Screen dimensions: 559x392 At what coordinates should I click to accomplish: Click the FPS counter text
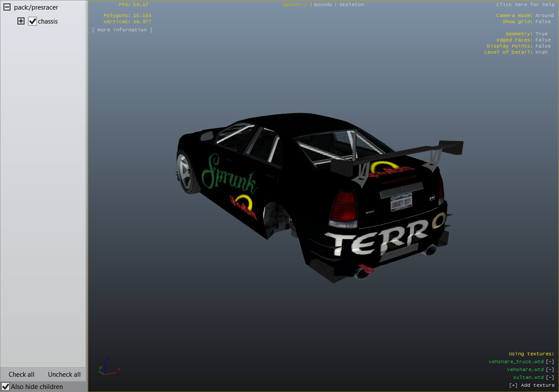pos(133,4)
